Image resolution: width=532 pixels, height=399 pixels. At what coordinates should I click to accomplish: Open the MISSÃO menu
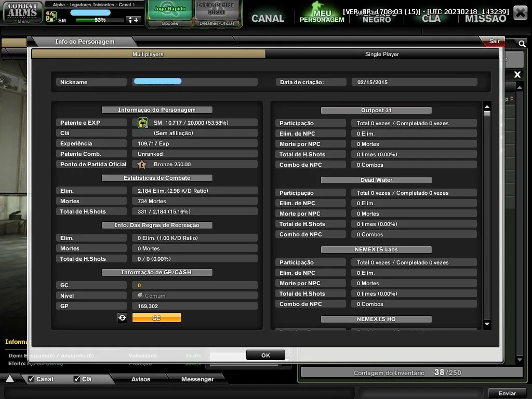pos(486,18)
